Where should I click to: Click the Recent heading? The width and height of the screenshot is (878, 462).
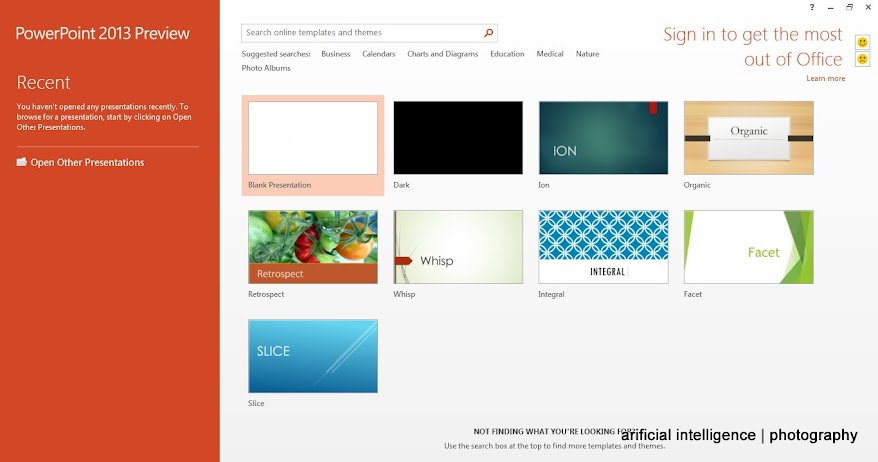(43, 83)
